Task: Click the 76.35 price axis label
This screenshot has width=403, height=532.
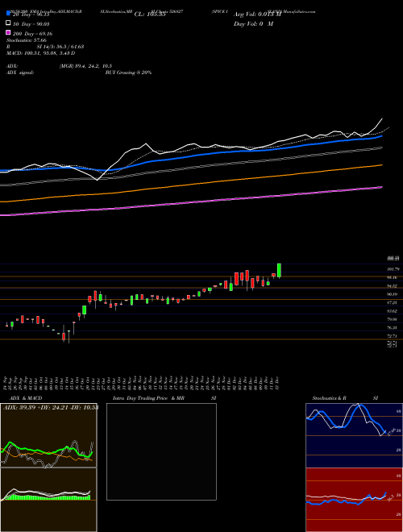Action: coord(394,328)
